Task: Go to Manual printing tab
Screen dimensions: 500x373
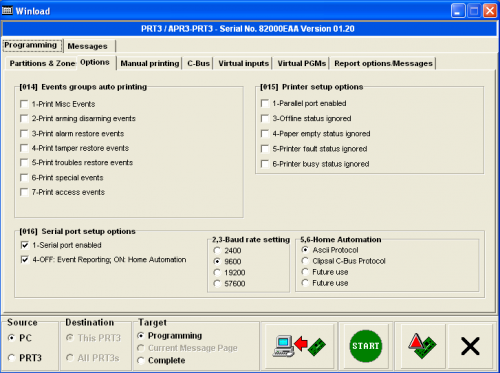Action: [150, 63]
